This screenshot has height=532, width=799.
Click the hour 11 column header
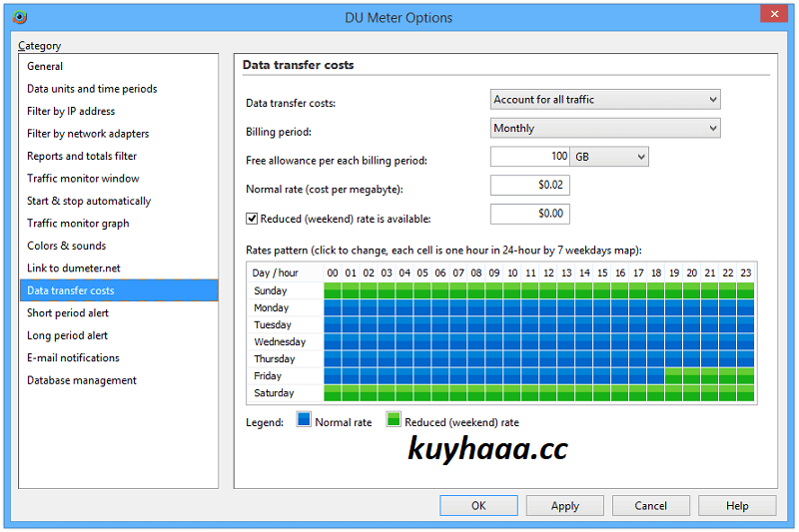[530, 272]
